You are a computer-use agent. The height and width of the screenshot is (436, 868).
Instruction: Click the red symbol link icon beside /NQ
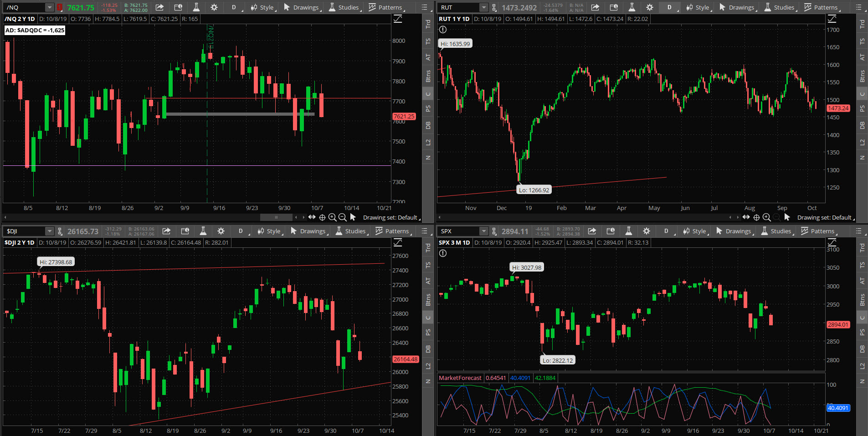tap(59, 7)
